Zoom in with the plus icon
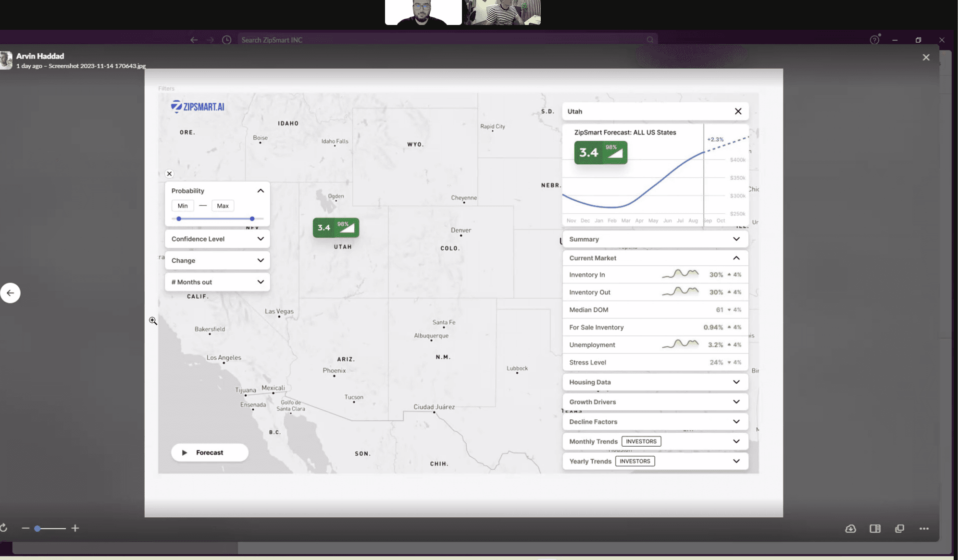958x560 pixels. tap(75, 528)
